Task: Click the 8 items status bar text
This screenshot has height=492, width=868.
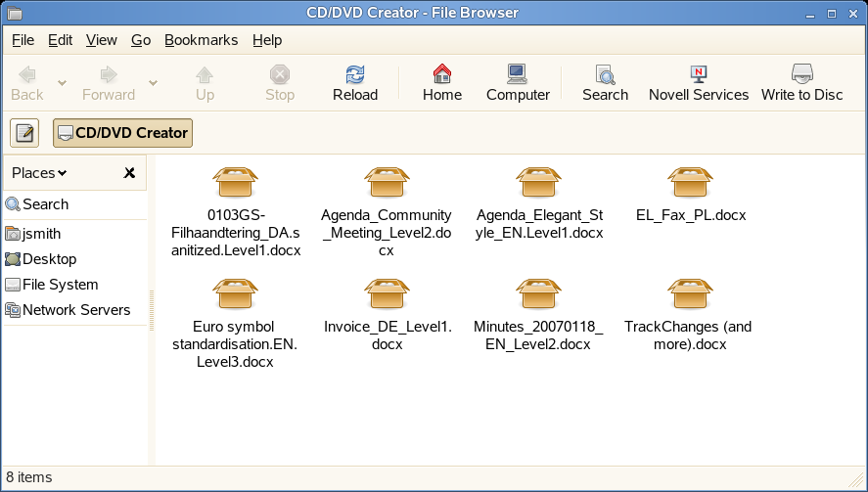Action: coord(28,477)
